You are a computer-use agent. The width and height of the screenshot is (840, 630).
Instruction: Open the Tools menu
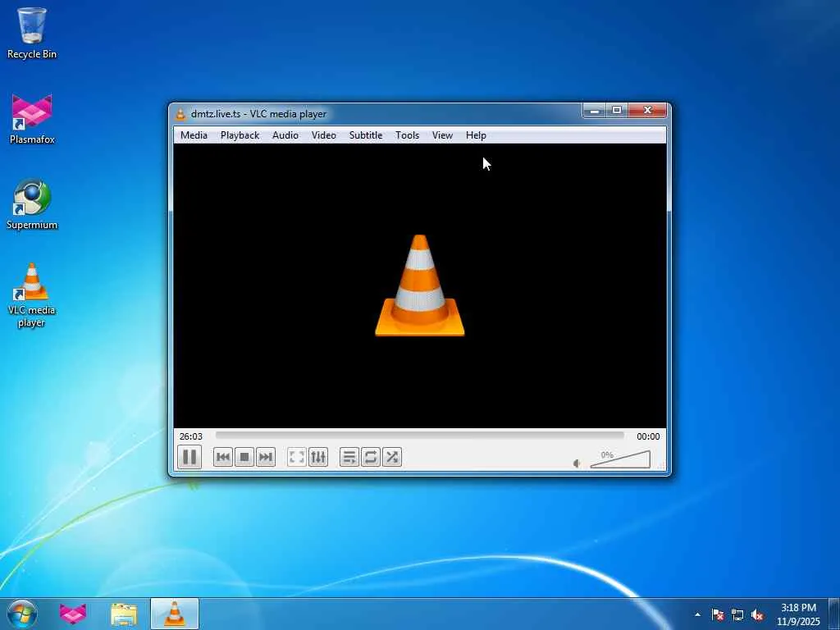pyautogui.click(x=407, y=135)
